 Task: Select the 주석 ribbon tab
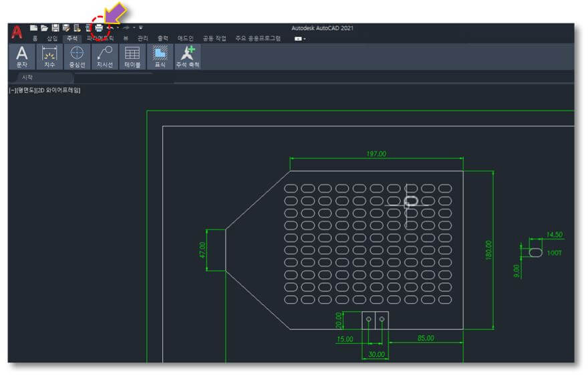click(72, 39)
